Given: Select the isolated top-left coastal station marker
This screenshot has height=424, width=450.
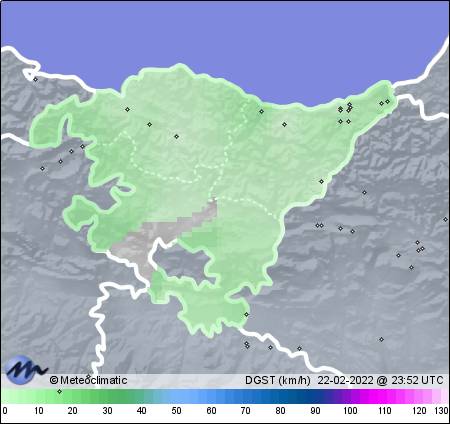Looking at the screenshot, I should point(35,79).
